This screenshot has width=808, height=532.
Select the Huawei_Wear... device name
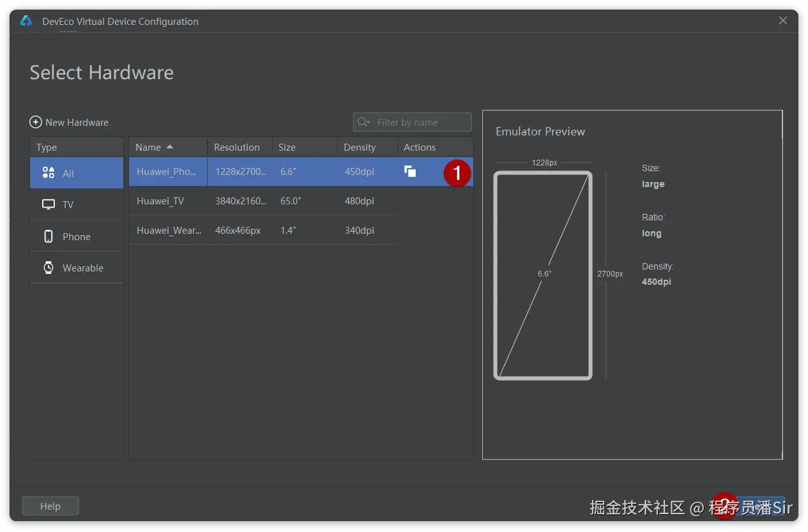point(169,230)
